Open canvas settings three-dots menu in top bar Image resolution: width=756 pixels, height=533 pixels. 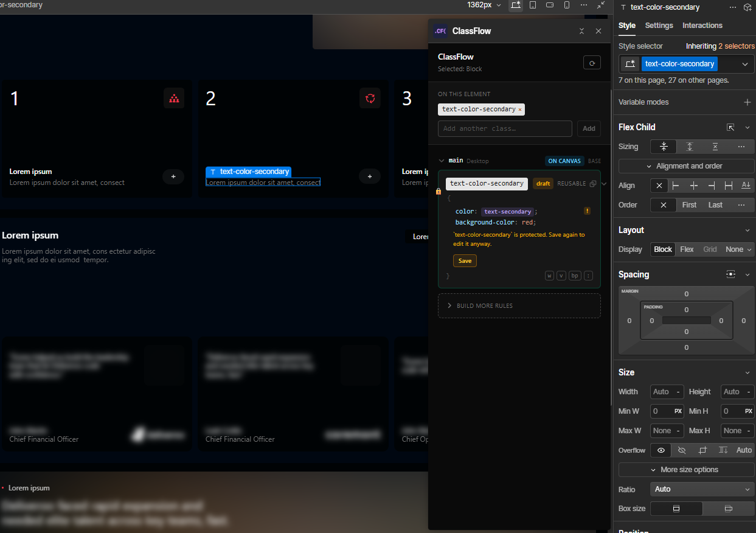pyautogui.click(x=584, y=5)
